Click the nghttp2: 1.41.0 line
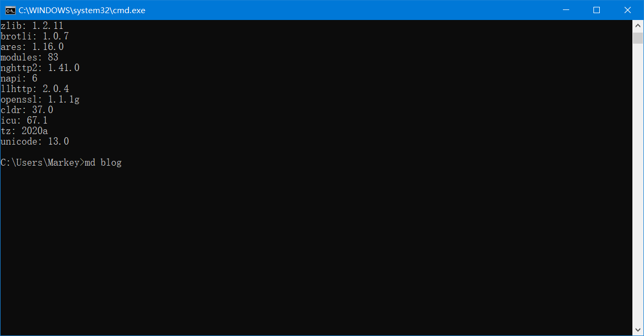Screen dimensions: 644x336 [40, 68]
